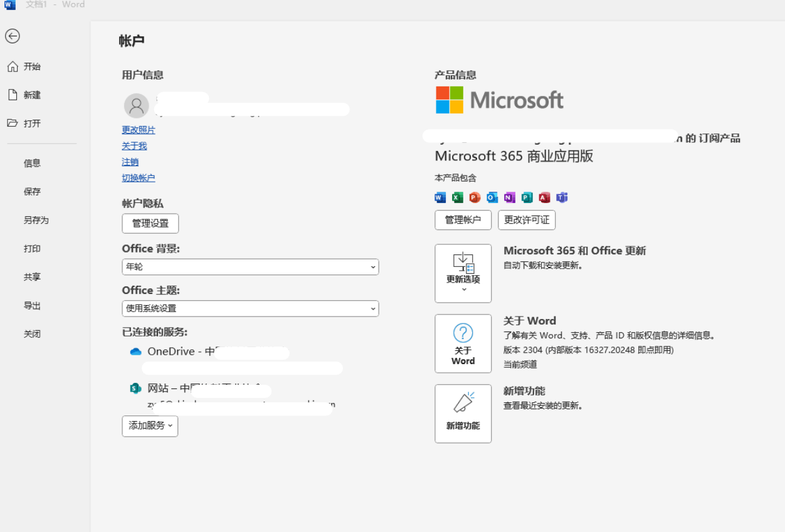Click the SharePoint site icon in connected services
Screen dimensions: 785x532
click(x=135, y=389)
